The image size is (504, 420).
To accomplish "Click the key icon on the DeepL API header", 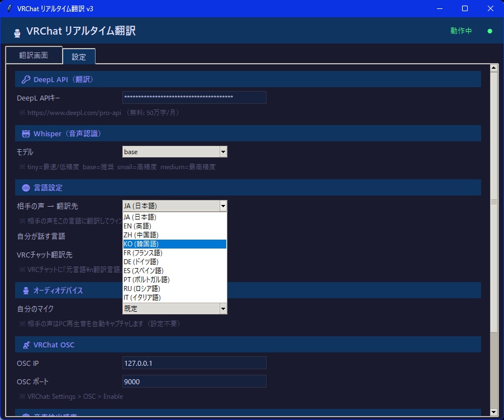I will click(x=26, y=79).
